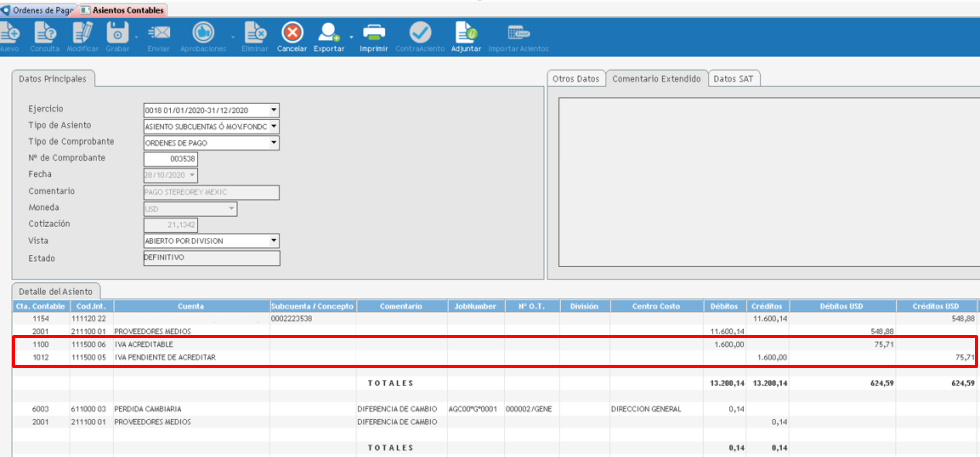980x457 pixels.
Task: Open the Tipo de Comprobante dropdown
Action: (273, 143)
